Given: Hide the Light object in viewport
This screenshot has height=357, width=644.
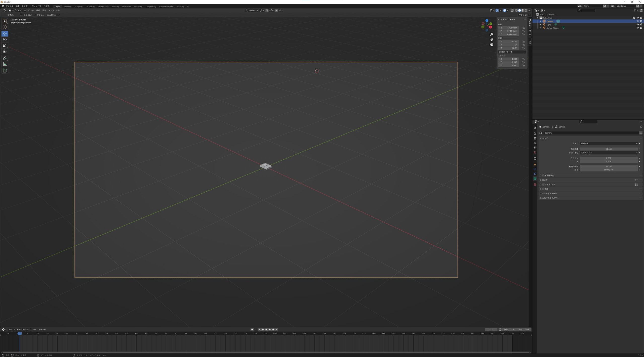Looking at the screenshot, I should (x=637, y=25).
